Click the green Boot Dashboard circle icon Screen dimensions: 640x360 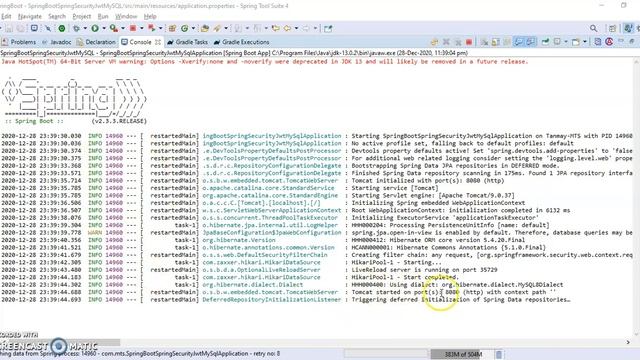click(x=62, y=28)
